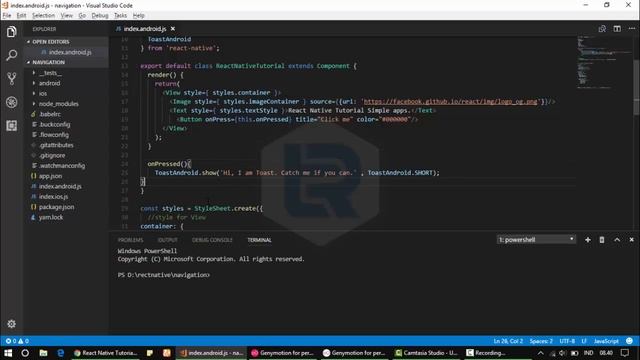Open the Search view in activity bar
Image resolution: width=640 pixels, height=360 pixels.
11,55
